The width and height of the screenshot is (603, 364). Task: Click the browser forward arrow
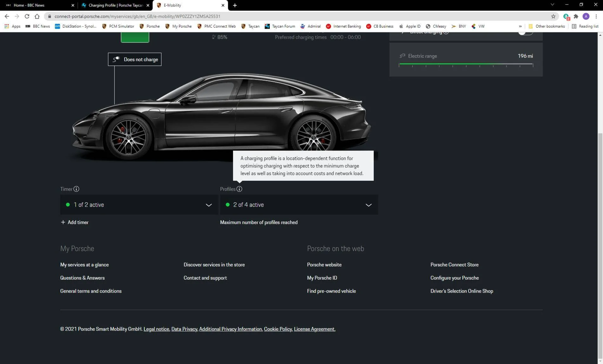17,16
